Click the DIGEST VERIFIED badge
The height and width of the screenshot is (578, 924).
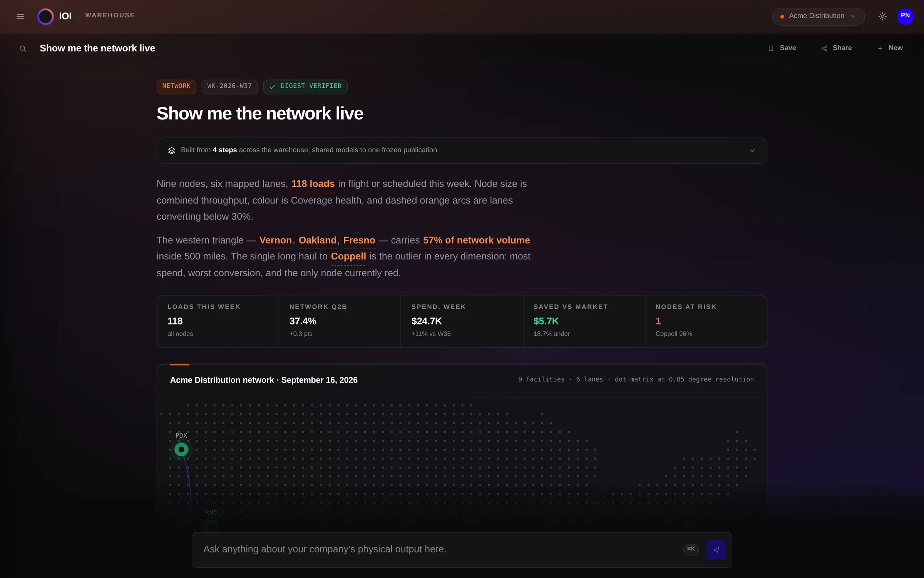pyautogui.click(x=305, y=86)
